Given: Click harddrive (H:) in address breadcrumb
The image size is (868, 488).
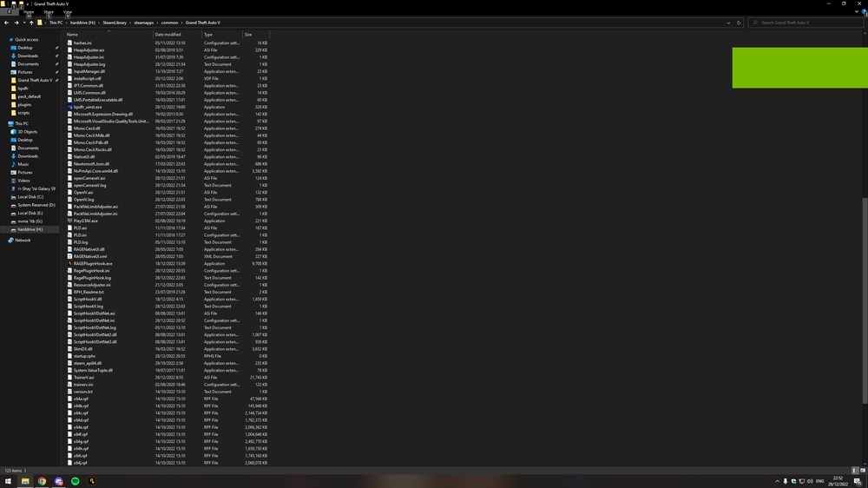Looking at the screenshot, I should 82,23.
